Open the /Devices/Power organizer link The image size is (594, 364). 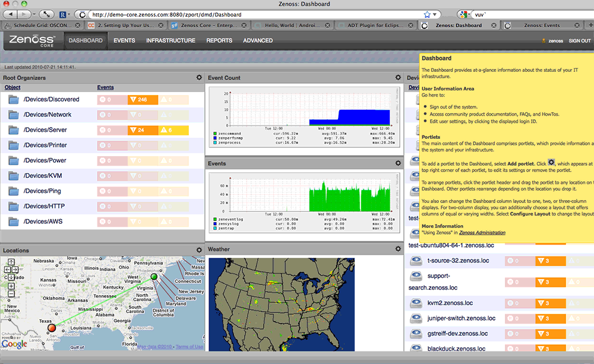(45, 160)
